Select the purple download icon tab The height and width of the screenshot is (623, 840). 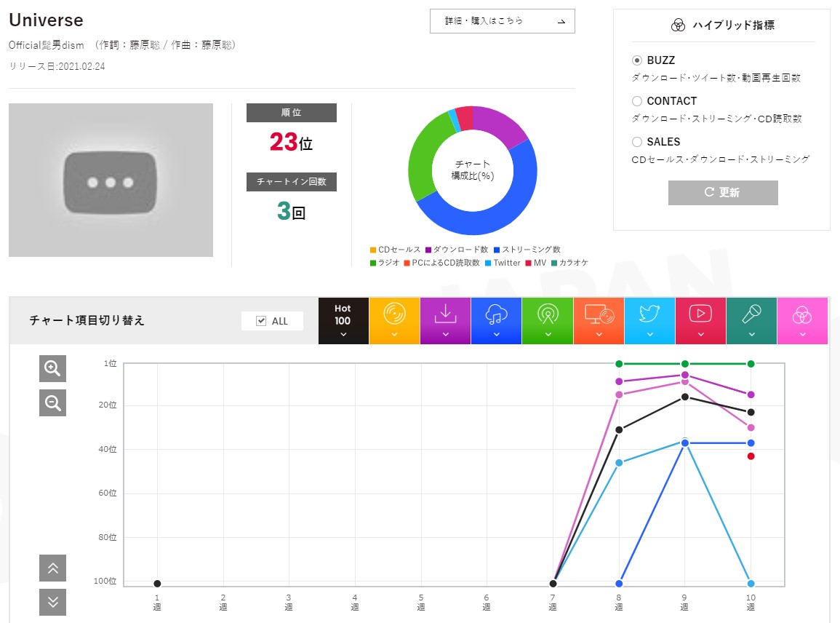pyautogui.click(x=445, y=321)
